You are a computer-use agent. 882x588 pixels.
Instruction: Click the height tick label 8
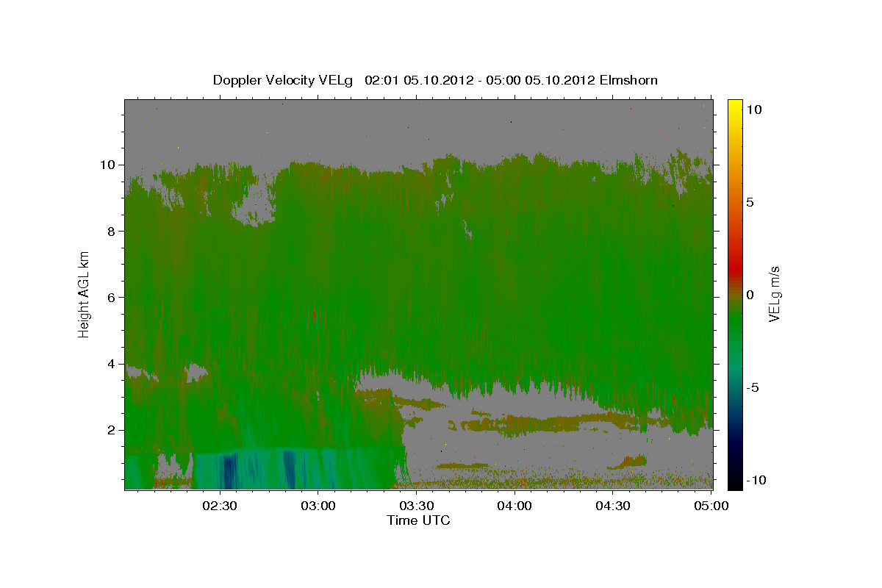(x=112, y=231)
